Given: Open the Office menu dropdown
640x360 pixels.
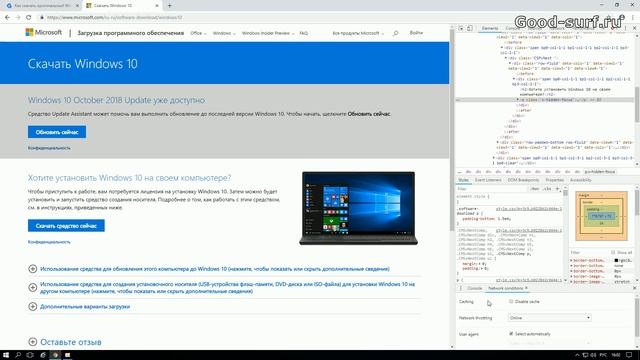Looking at the screenshot, I should (198, 33).
